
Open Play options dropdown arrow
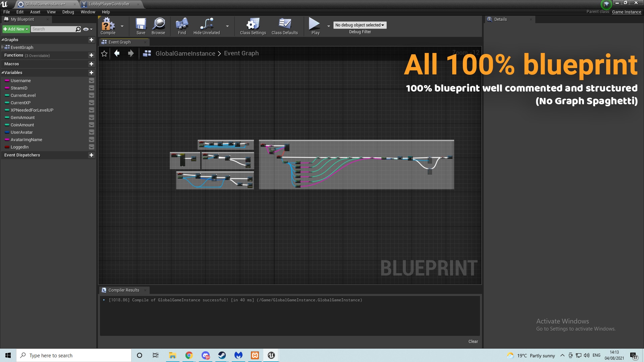329,26
